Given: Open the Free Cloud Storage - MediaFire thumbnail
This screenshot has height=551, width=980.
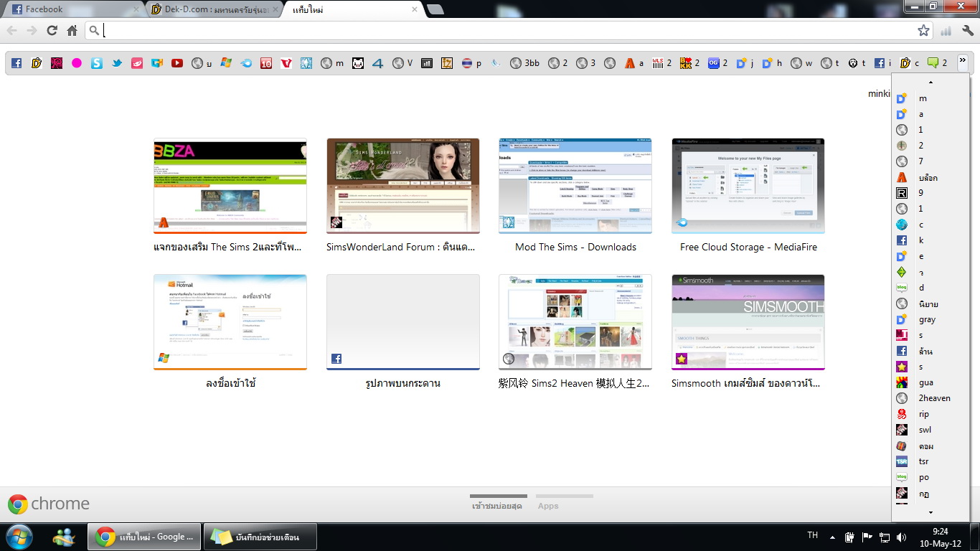Looking at the screenshot, I should point(748,186).
